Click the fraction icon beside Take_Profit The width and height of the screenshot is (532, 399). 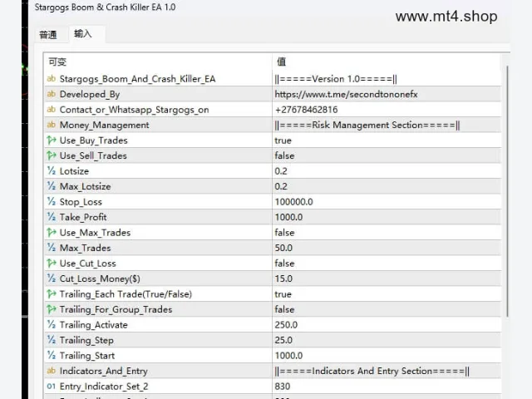pyautogui.click(x=52, y=217)
